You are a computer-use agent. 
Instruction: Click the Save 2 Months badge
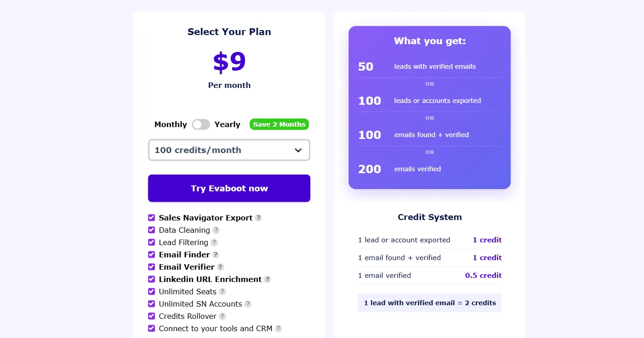pyautogui.click(x=279, y=124)
